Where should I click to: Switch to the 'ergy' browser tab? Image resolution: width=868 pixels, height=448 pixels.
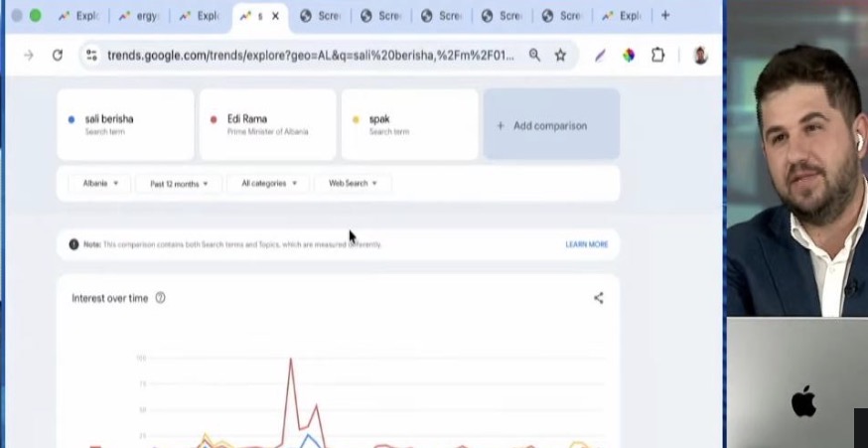pyautogui.click(x=138, y=16)
